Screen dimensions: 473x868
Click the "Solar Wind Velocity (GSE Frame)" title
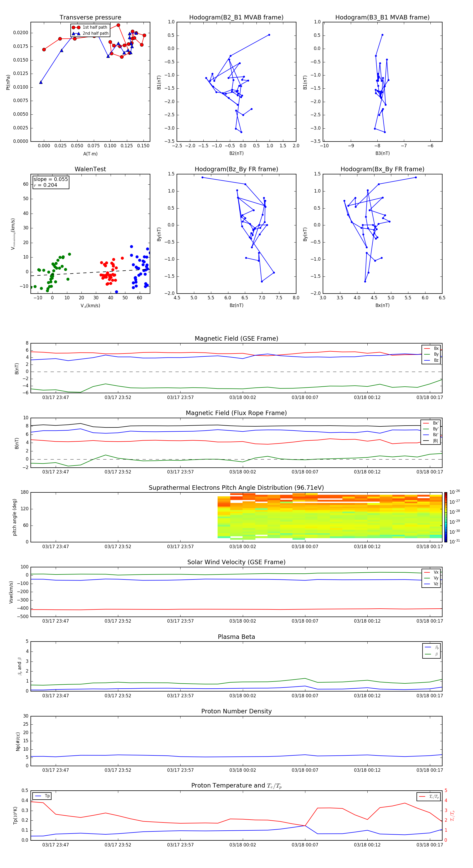(236, 562)
